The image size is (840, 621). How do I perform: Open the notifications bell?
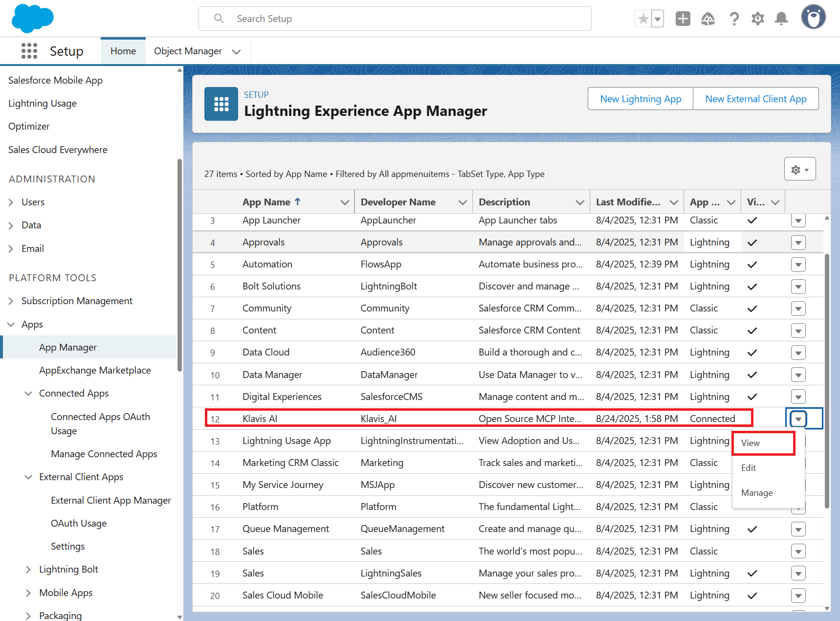click(781, 19)
